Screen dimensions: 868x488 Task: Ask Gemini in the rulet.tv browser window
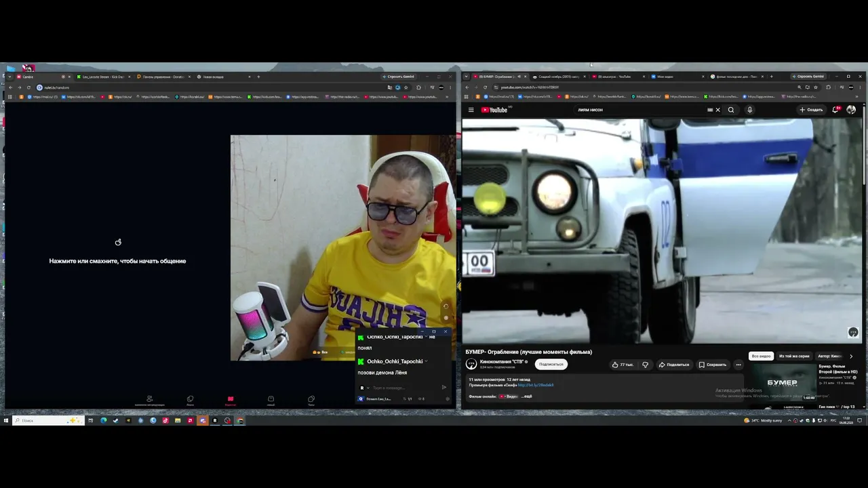tap(398, 77)
